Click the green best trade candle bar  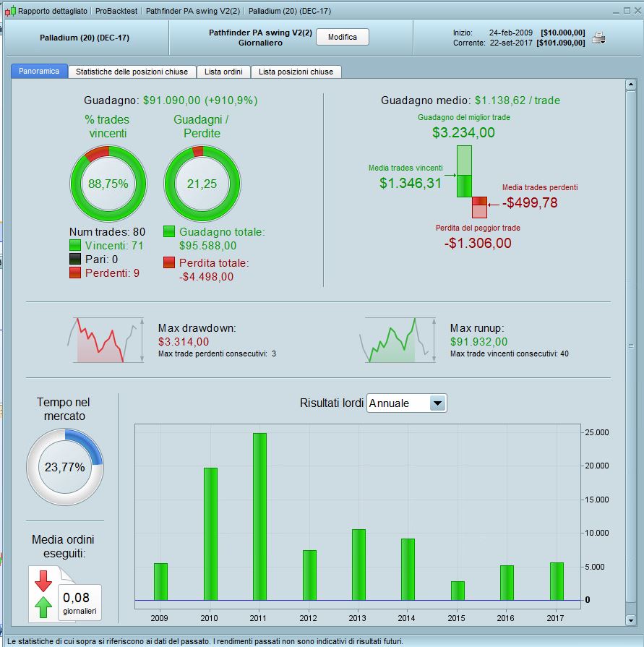464,171
